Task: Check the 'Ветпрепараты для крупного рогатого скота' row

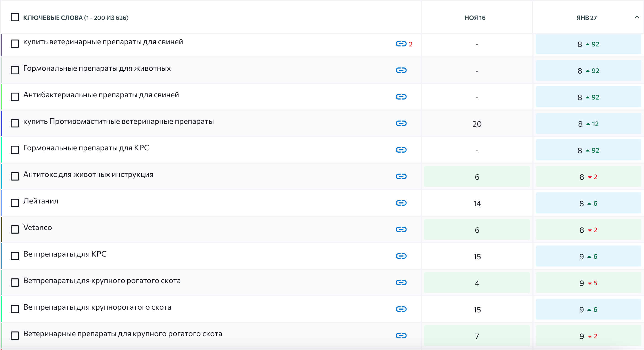Action: (15, 283)
